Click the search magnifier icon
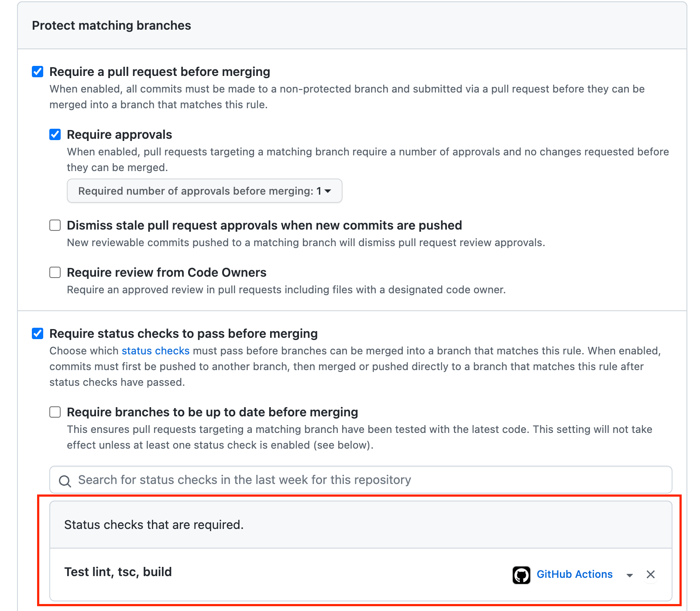This screenshot has height=611, width=700. (65, 481)
